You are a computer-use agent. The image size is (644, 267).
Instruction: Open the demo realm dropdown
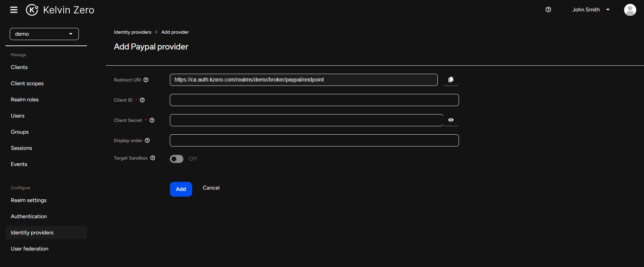coord(44,34)
